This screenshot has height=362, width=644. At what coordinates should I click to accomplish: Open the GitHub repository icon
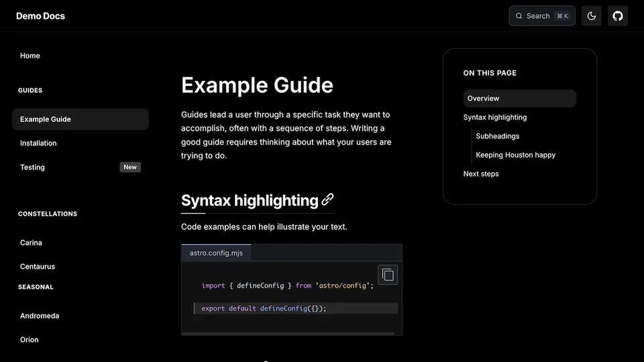click(618, 16)
